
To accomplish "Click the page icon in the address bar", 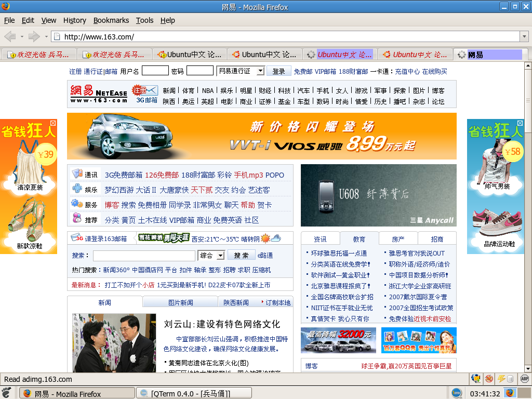I will coord(57,36).
